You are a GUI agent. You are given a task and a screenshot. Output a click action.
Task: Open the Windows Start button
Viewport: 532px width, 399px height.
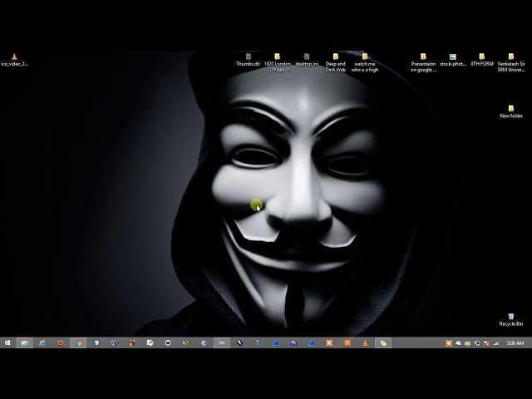(x=7, y=343)
